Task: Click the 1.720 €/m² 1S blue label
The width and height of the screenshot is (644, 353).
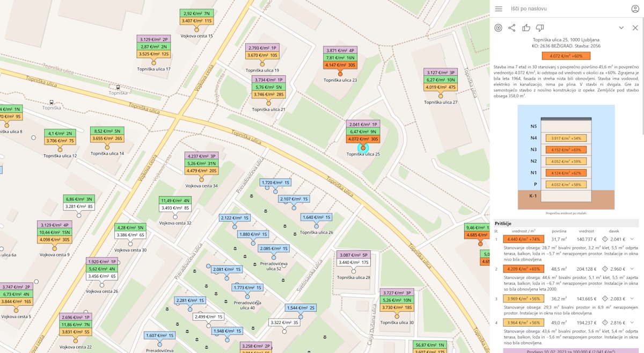Action: [x=276, y=183]
